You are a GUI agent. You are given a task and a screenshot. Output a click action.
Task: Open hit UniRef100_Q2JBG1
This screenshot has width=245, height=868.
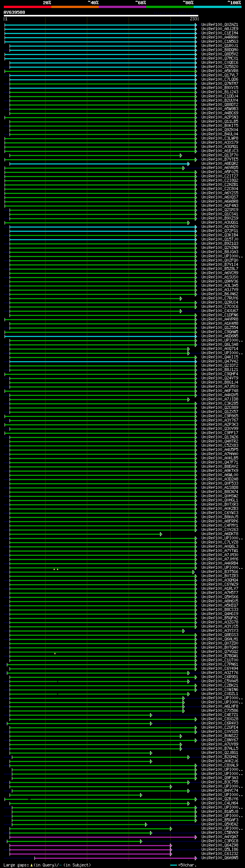click(220, 752)
